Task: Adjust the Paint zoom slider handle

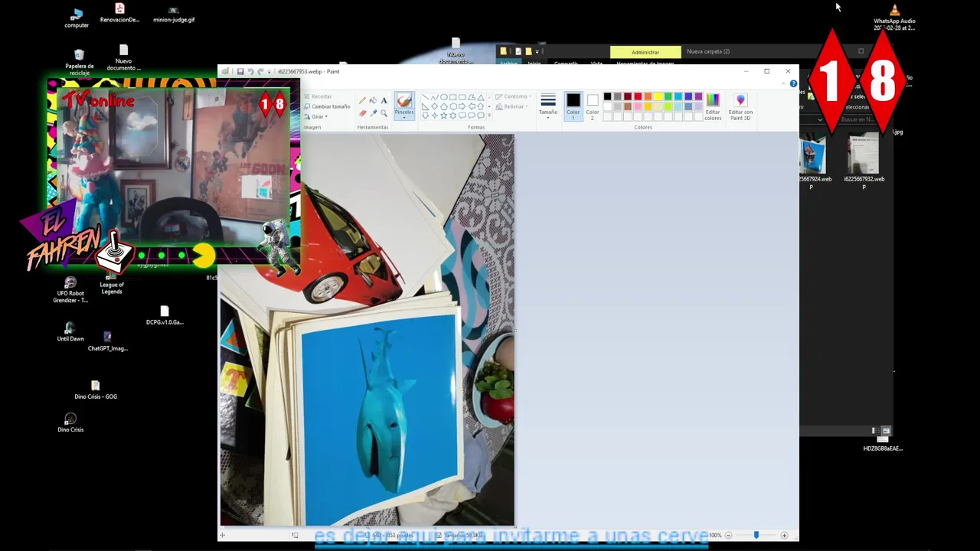Action: 756,535
